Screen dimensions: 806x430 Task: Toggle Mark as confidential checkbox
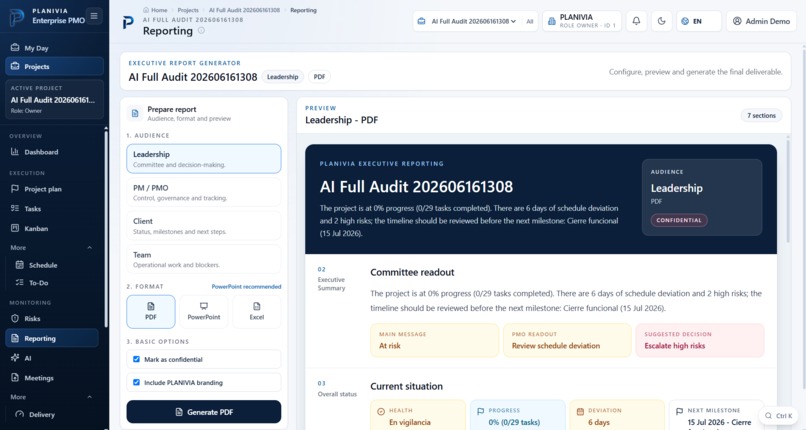point(136,359)
